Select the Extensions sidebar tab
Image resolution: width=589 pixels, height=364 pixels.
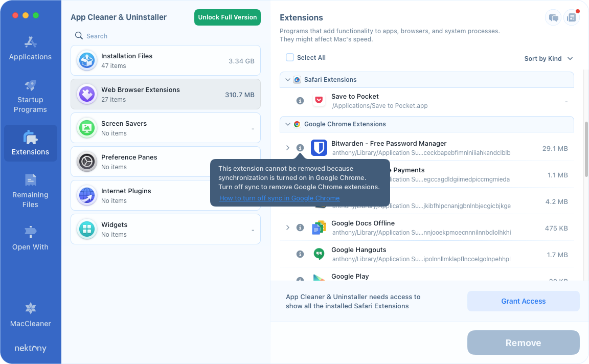31,143
